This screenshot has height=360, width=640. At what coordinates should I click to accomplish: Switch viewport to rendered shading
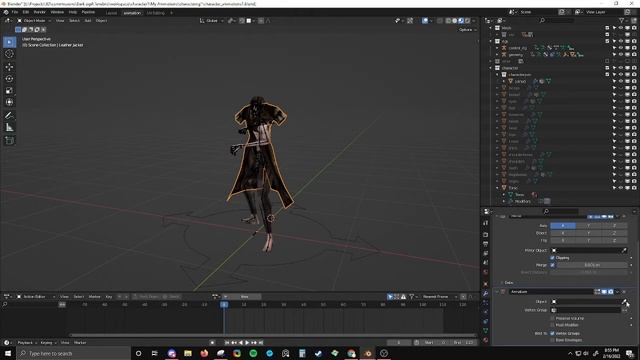tap(467, 20)
